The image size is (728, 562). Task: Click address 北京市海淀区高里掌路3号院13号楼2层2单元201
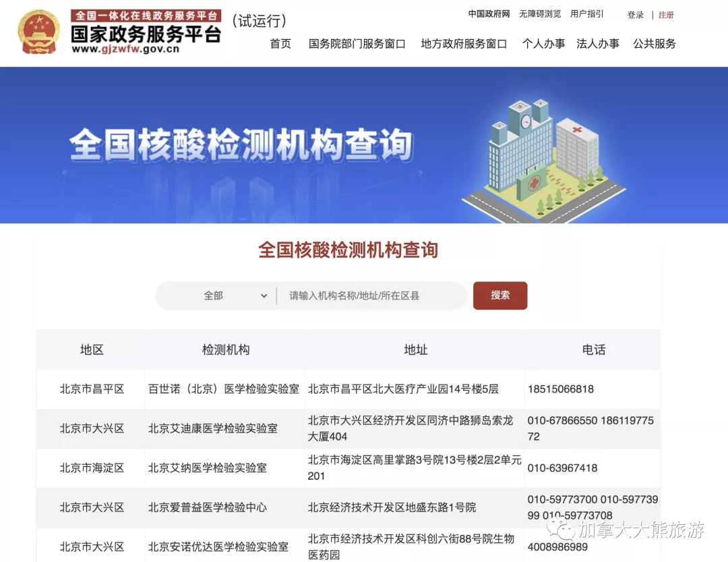[x=415, y=468]
